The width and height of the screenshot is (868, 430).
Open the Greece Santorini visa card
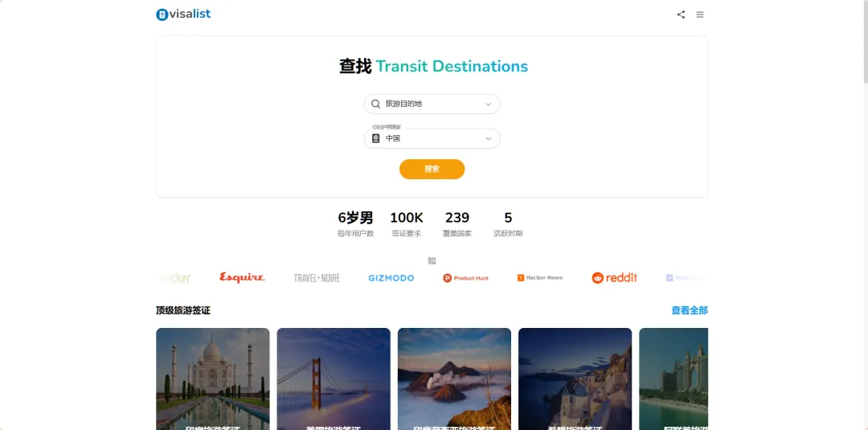(x=575, y=379)
